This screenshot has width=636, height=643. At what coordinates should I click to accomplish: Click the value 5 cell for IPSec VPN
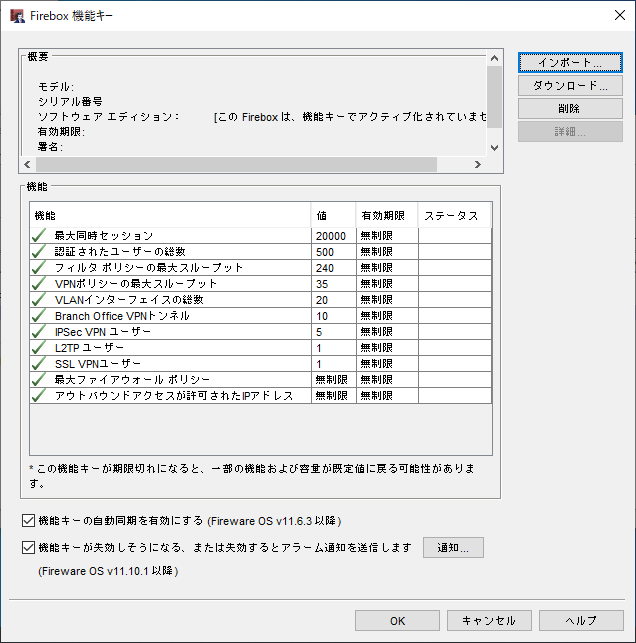[334, 332]
